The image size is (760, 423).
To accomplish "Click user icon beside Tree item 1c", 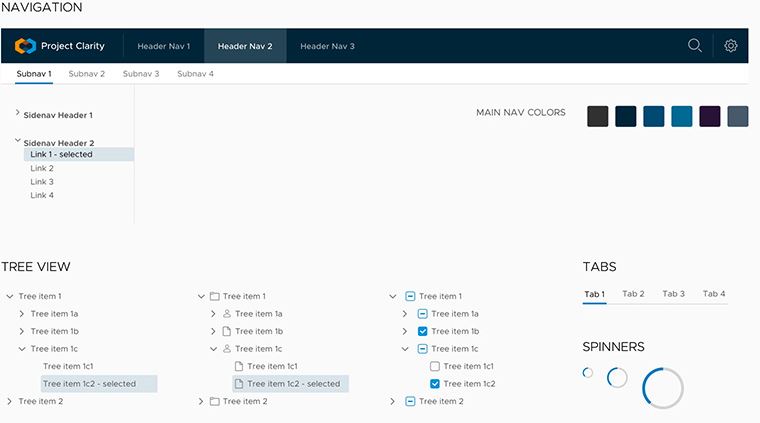I will [227, 348].
